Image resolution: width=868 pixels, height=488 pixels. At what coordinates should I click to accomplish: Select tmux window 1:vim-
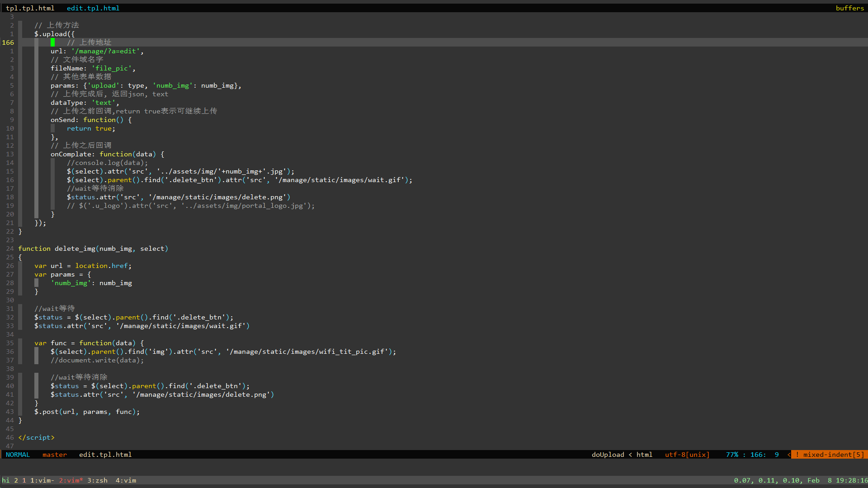coord(42,480)
